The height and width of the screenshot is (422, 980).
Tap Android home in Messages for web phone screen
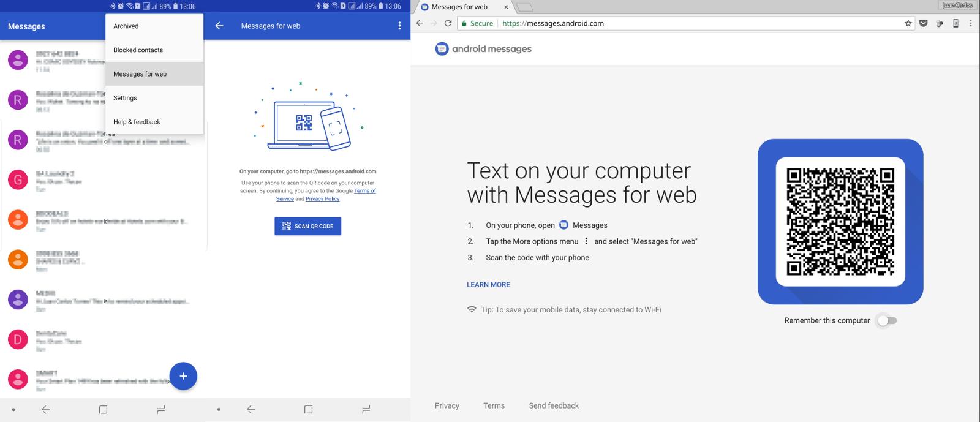point(308,409)
